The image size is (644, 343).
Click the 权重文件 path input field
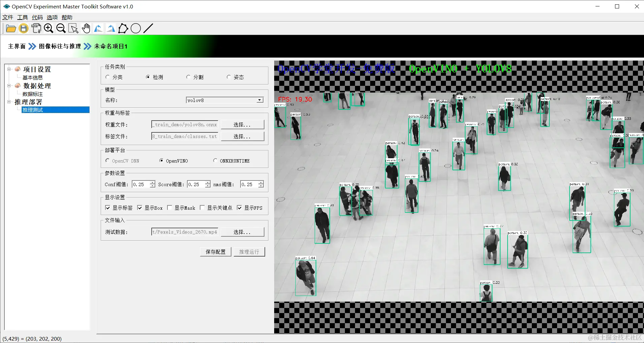pos(185,125)
